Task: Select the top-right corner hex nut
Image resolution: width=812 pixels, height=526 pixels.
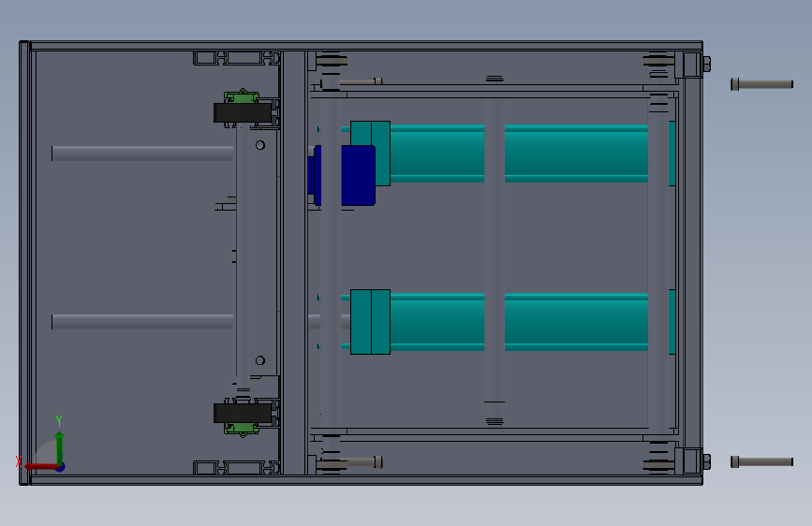Action: (706, 65)
